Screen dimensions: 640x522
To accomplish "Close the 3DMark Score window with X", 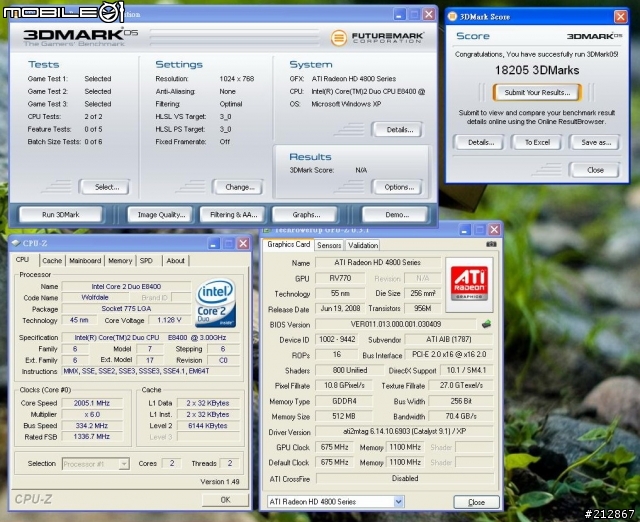I will click(620, 16).
